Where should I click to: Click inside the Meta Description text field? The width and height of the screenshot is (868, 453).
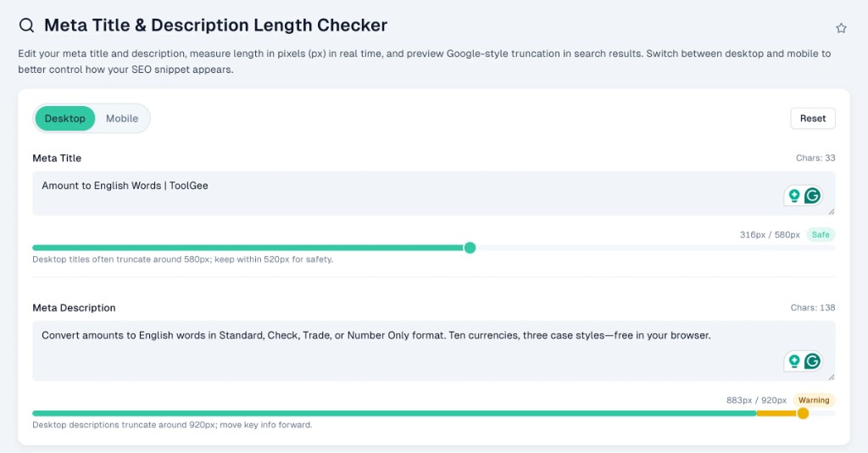tap(433, 350)
